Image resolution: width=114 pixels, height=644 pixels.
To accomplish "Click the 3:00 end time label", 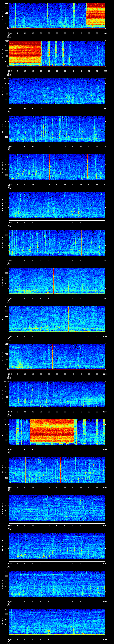I will (x=105, y=71).
